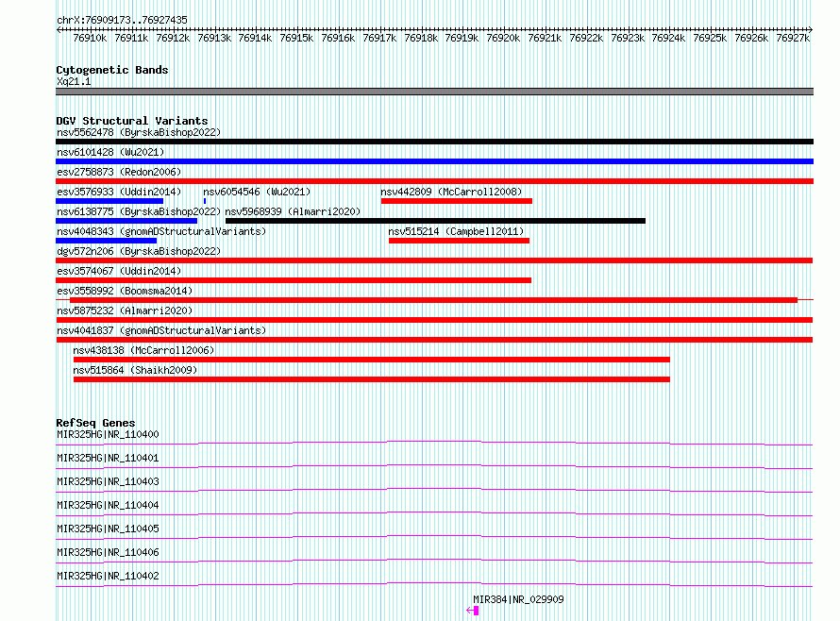Click the nsv6138775 blue variant bar
Viewport: 840px width, 621px height.
pos(126,221)
